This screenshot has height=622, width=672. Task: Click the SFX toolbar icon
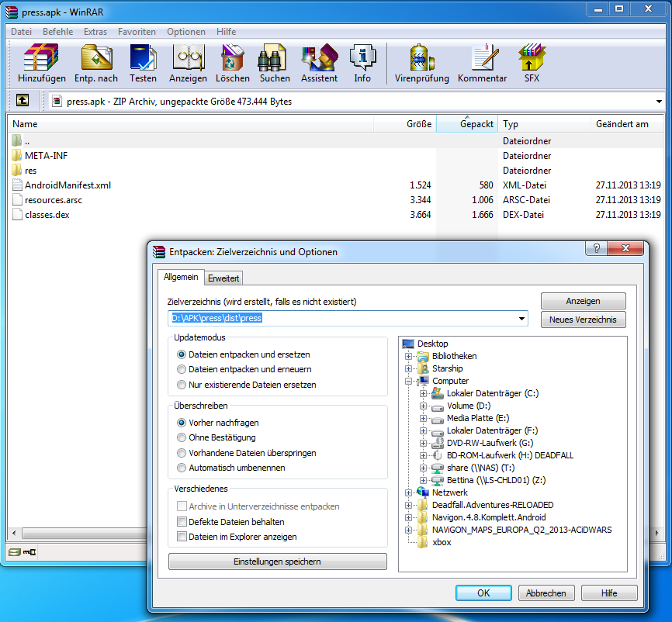coord(532,59)
